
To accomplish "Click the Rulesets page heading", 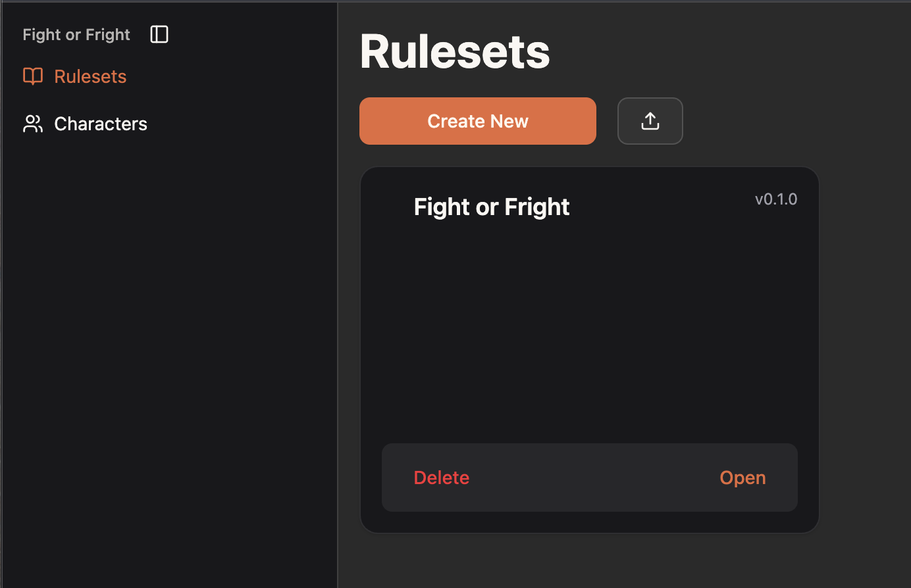I will [x=455, y=51].
